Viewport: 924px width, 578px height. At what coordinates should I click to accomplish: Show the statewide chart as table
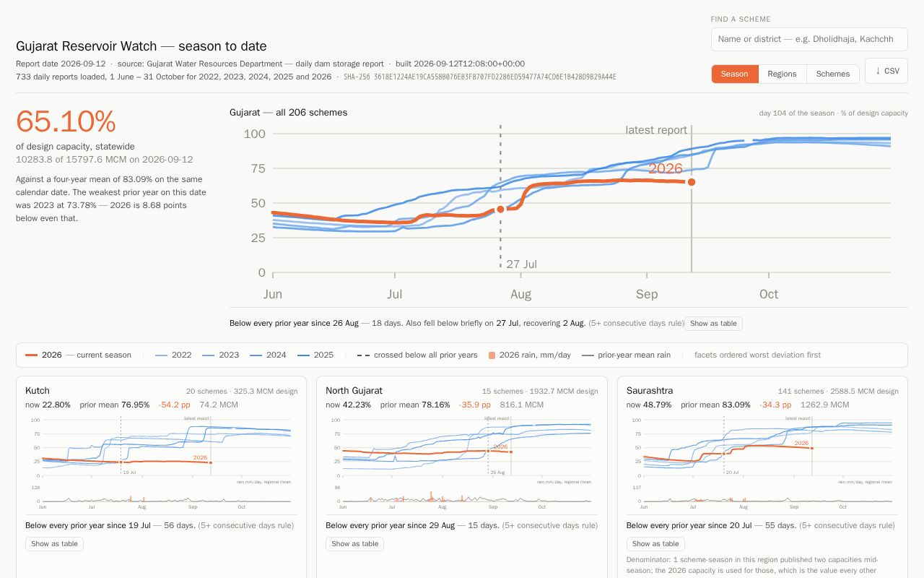pos(713,323)
